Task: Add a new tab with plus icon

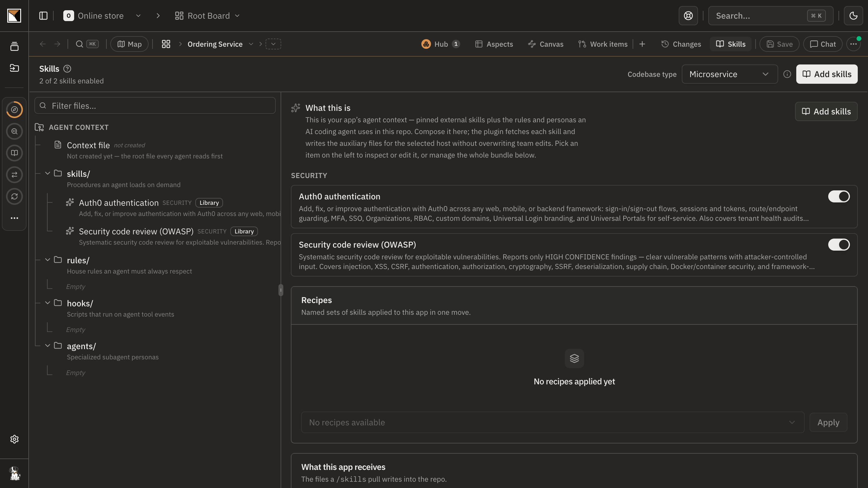Action: point(642,44)
